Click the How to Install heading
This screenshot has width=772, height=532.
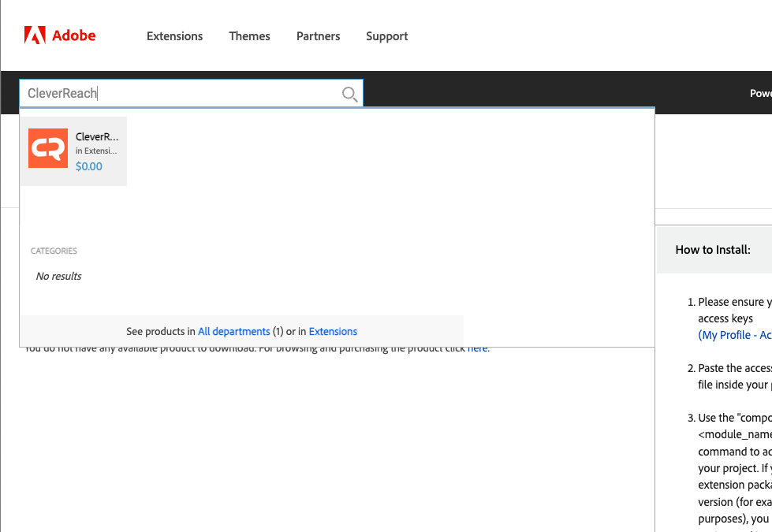point(713,250)
